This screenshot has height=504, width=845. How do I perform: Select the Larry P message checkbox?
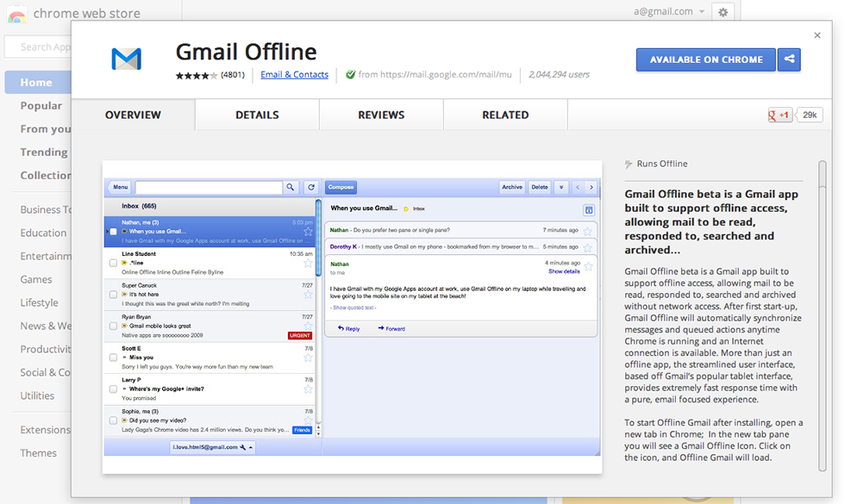113,389
